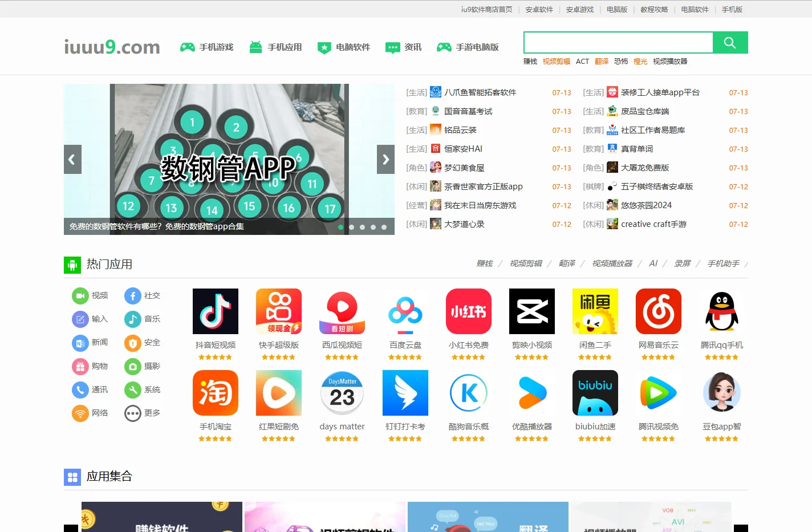The height and width of the screenshot is (532, 812).
Task: Select the 社交 category icon
Action: click(133, 296)
